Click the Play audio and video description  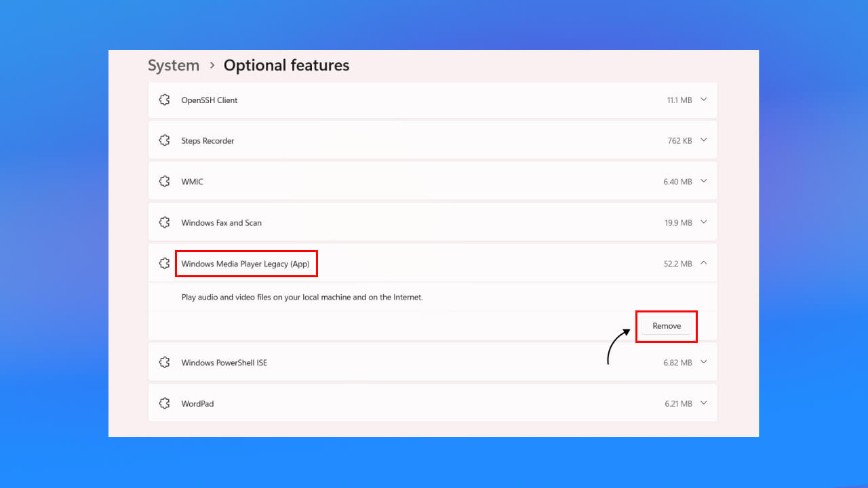pos(302,297)
